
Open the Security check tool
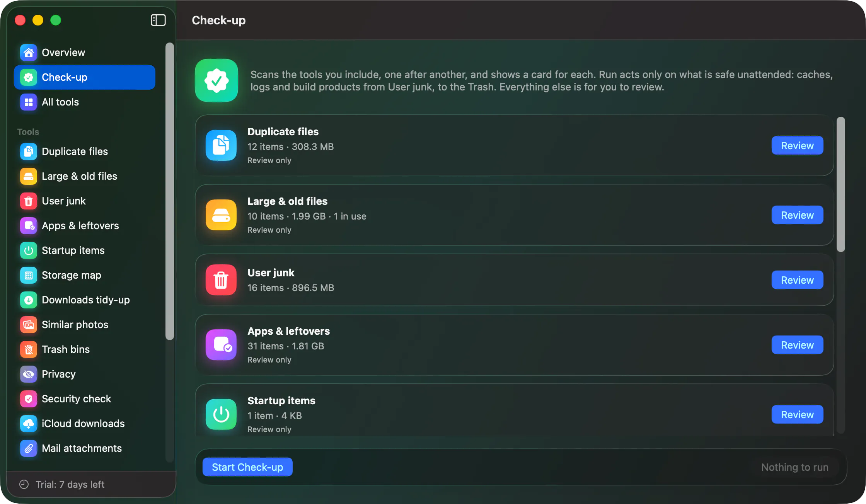[85, 399]
